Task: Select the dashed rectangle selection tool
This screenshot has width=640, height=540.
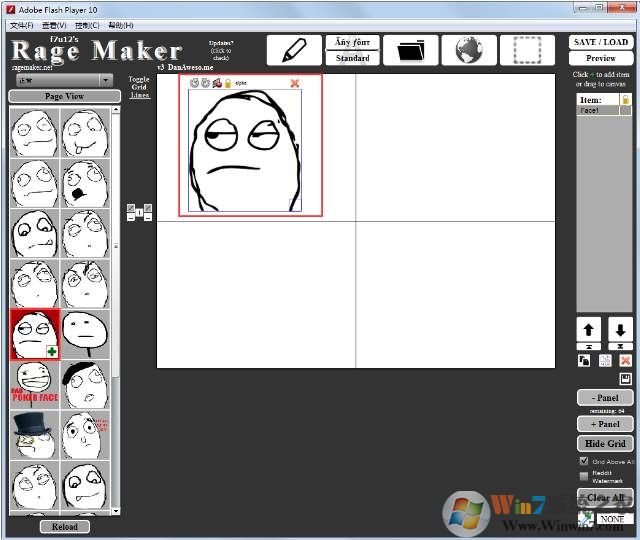Action: point(527,50)
